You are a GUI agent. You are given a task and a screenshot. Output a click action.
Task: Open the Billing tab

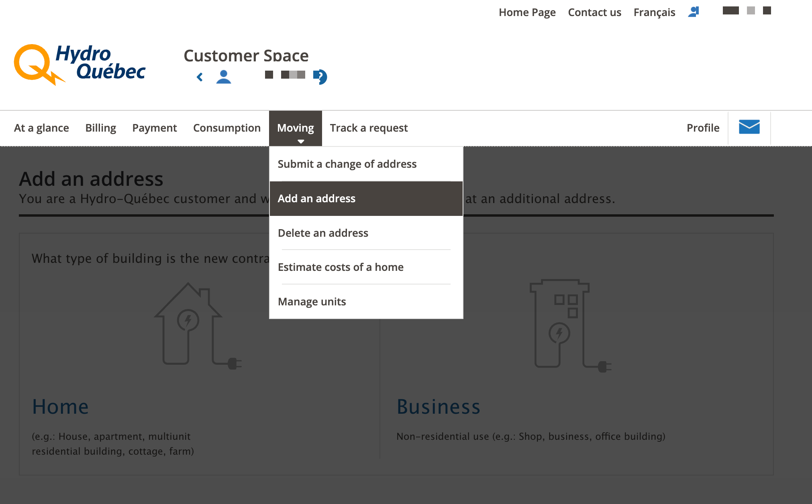[x=100, y=128]
